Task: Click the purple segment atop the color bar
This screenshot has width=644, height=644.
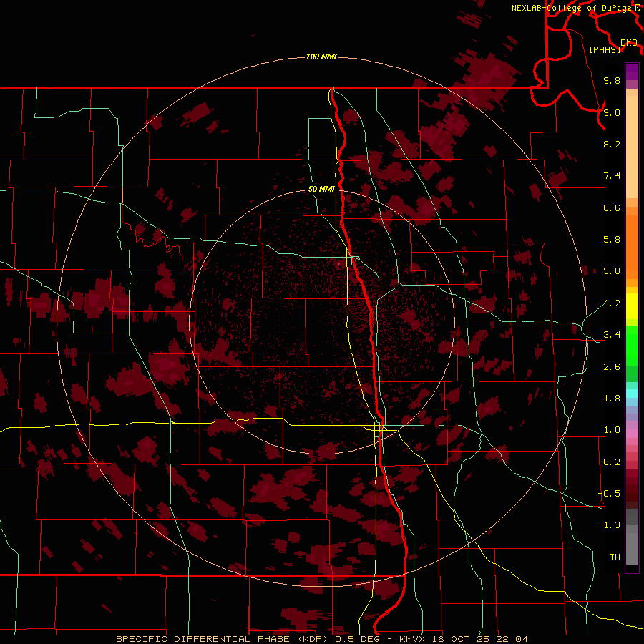Action: pyautogui.click(x=632, y=72)
